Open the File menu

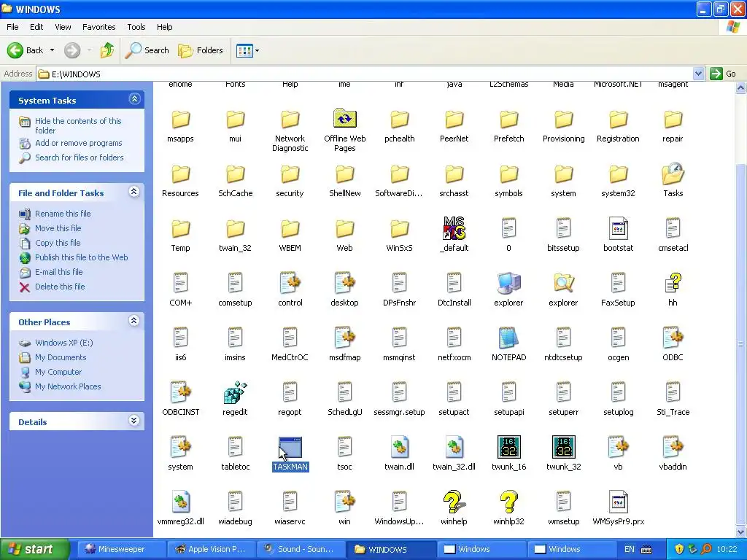tap(12, 27)
